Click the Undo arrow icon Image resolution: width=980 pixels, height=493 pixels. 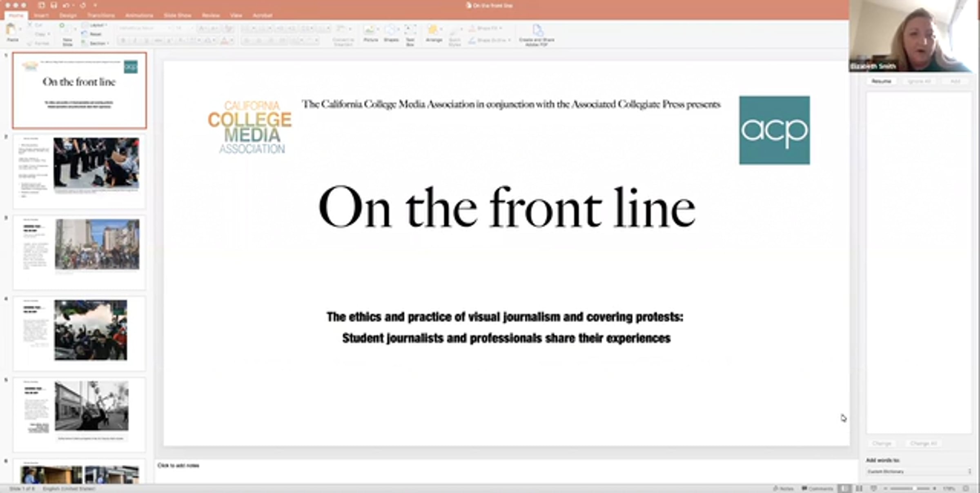pyautogui.click(x=66, y=5)
